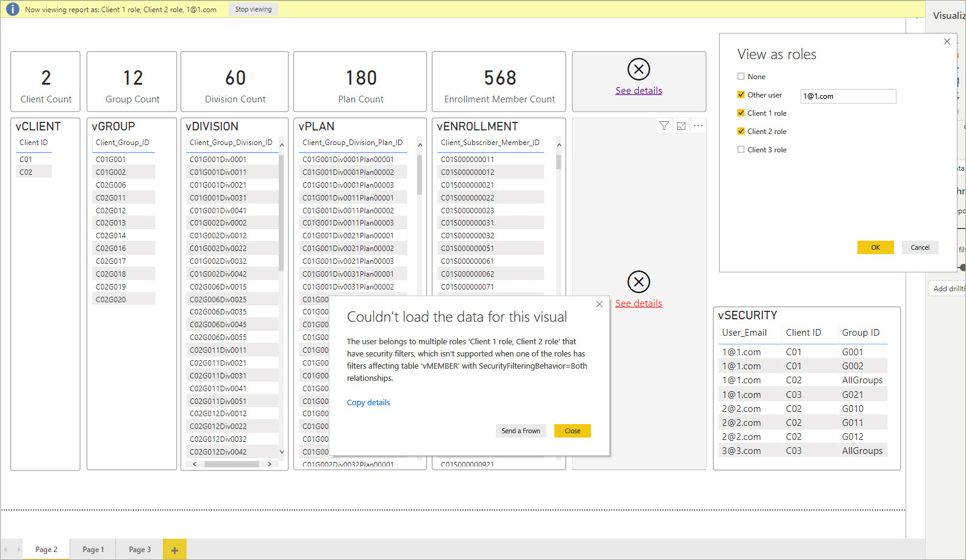The image size is (966, 560).
Task: Switch to the Page 2 tab
Action: tap(46, 550)
